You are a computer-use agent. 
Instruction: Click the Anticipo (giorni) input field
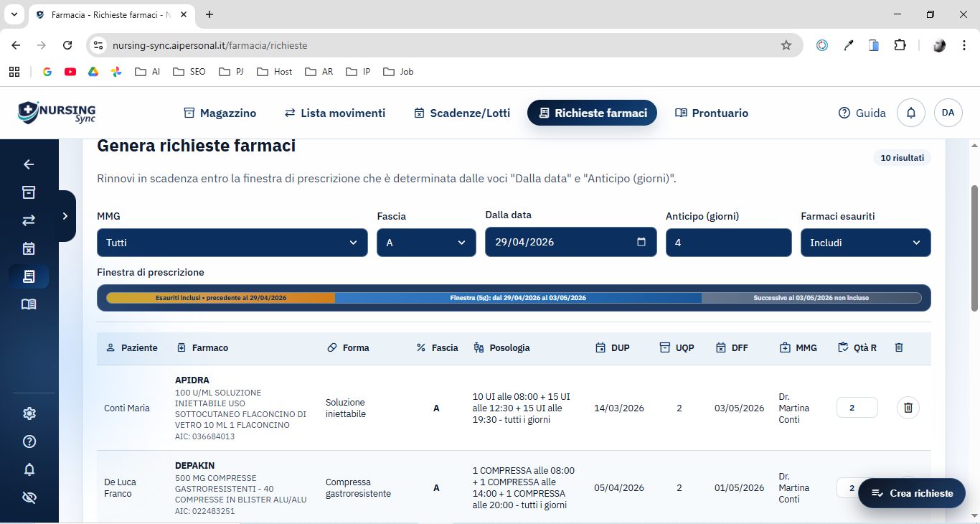point(729,243)
